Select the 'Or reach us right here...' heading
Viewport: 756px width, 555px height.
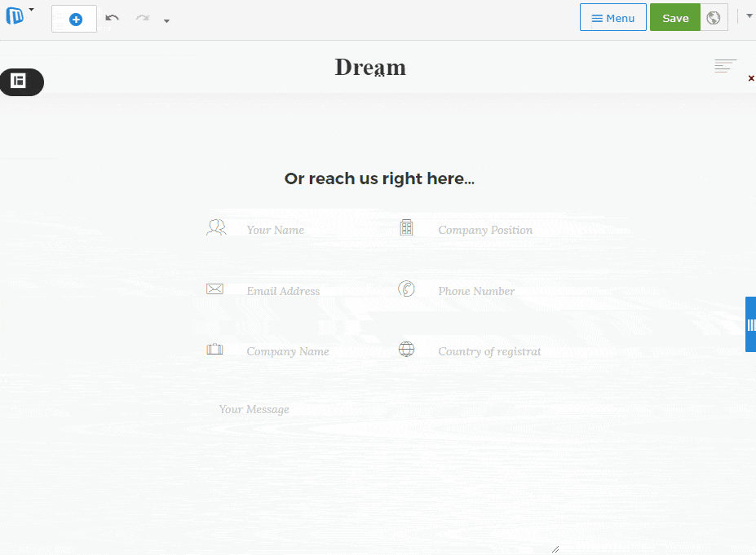[379, 178]
